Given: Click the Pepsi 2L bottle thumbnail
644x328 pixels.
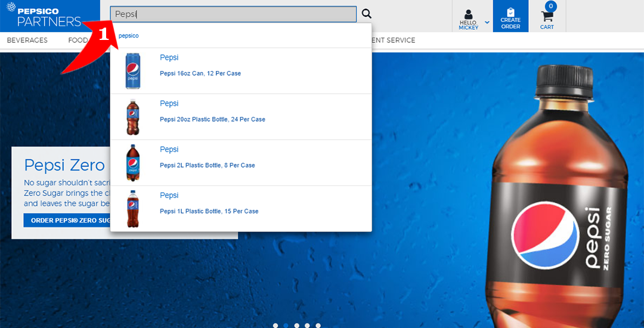Looking at the screenshot, I should coord(132,163).
